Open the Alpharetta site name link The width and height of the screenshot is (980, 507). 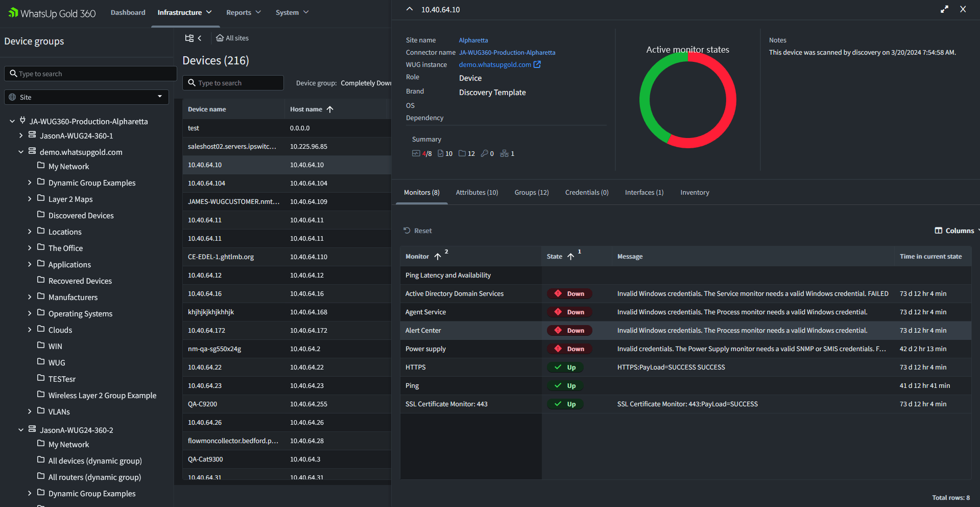[x=473, y=40]
